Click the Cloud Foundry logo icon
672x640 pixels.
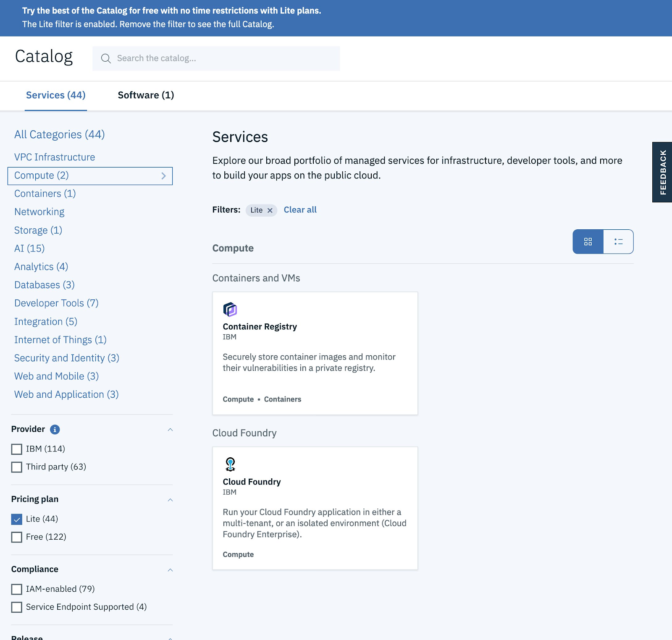coord(230,464)
